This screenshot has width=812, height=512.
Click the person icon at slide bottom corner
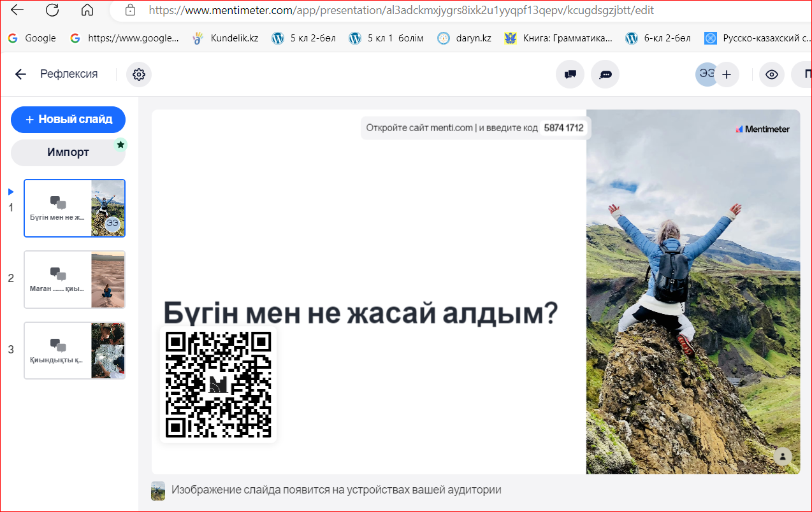click(783, 456)
